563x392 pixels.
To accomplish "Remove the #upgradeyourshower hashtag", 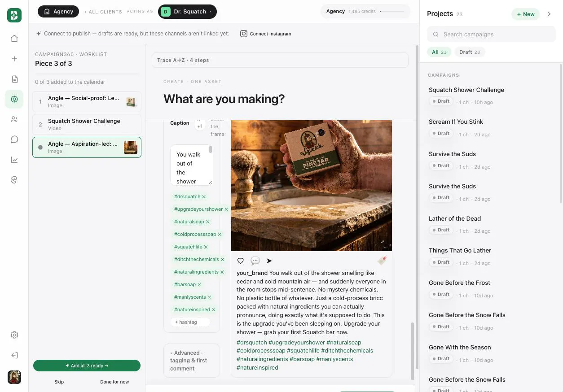I will point(226,209).
